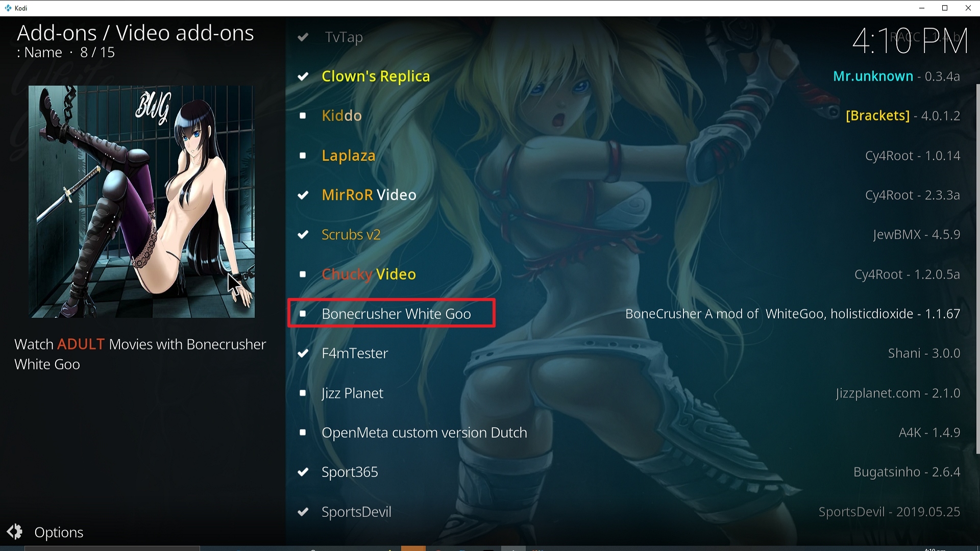
Task: Click Options label at bottom left
Action: coord(59,532)
